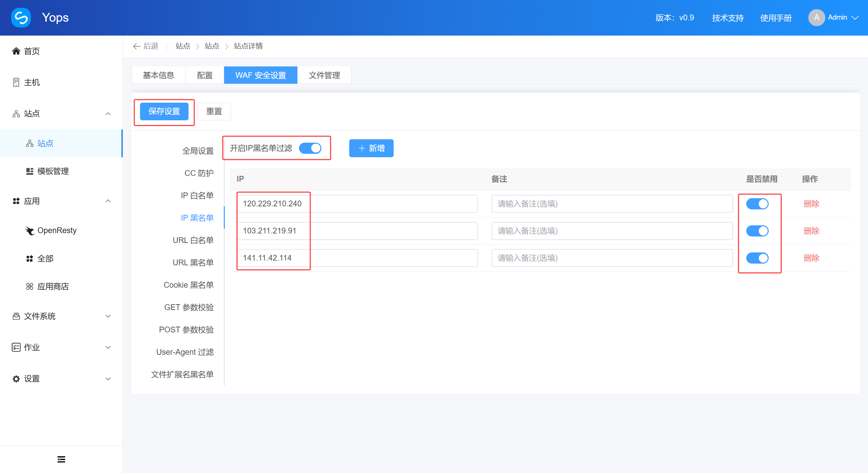Click the OpenResty bird icon
868x473 pixels.
pyautogui.click(x=29, y=230)
